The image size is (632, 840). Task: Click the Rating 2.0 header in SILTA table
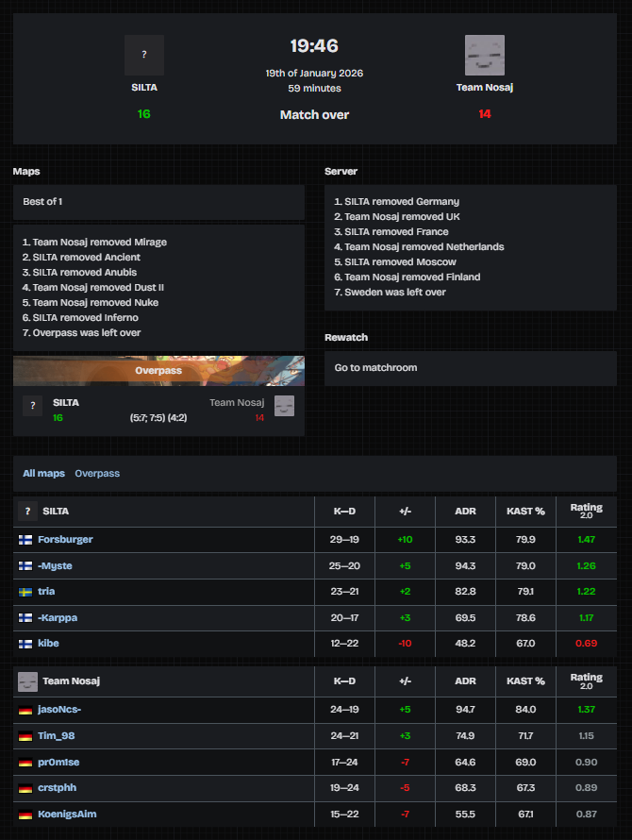587,511
